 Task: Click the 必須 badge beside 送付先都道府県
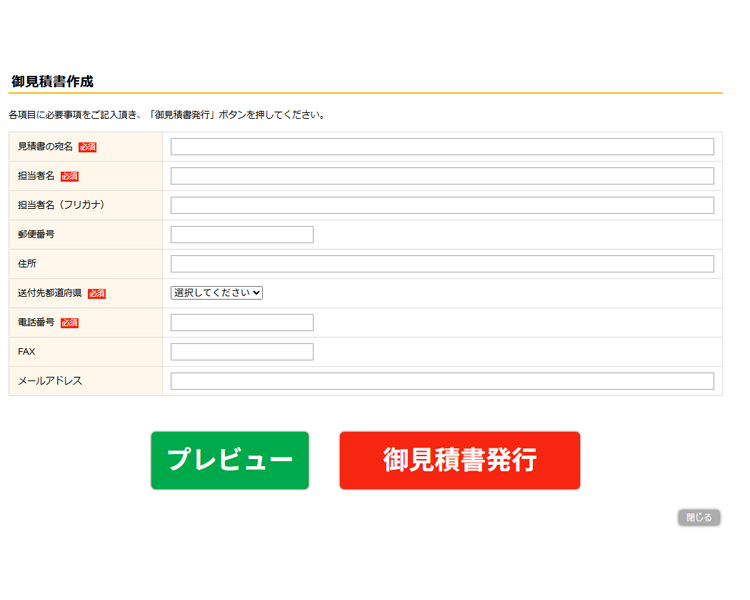tap(97, 294)
